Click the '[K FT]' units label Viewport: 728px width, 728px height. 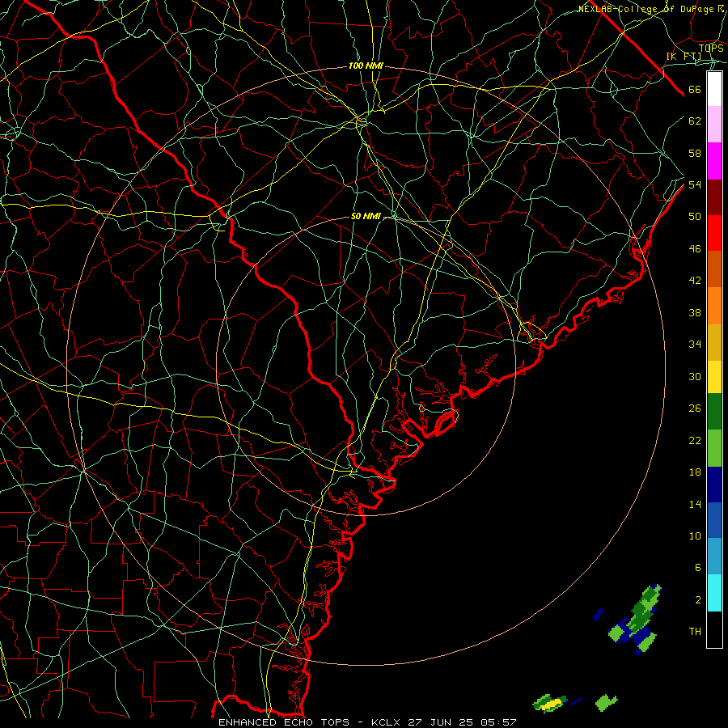pyautogui.click(x=684, y=56)
